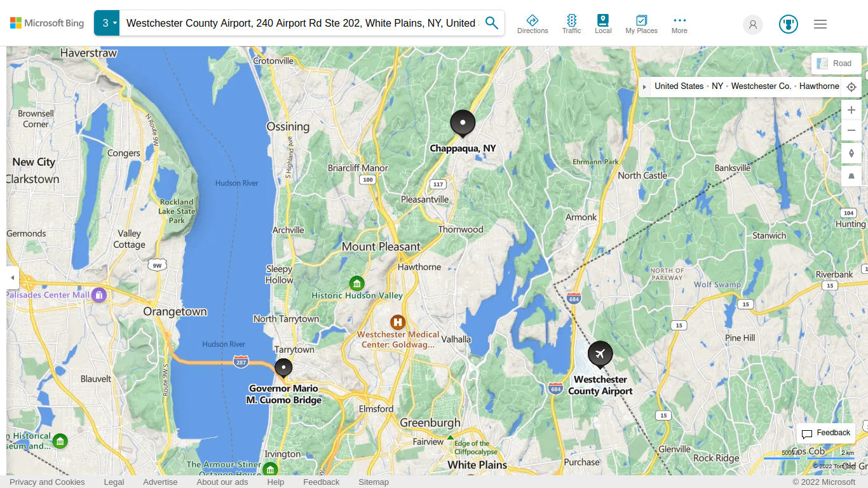Click the Palisades Center Mall shopping icon
This screenshot has height=488, width=868.
(98, 295)
